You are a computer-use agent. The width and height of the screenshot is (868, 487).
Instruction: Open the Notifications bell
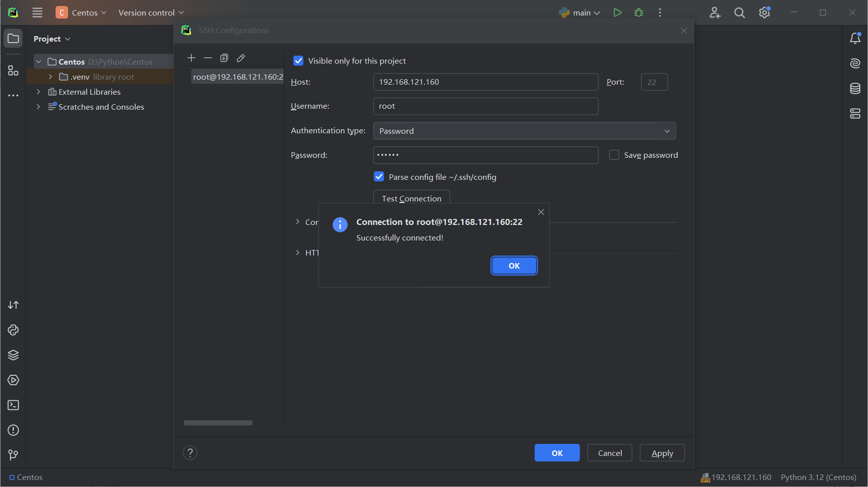pyautogui.click(x=855, y=38)
